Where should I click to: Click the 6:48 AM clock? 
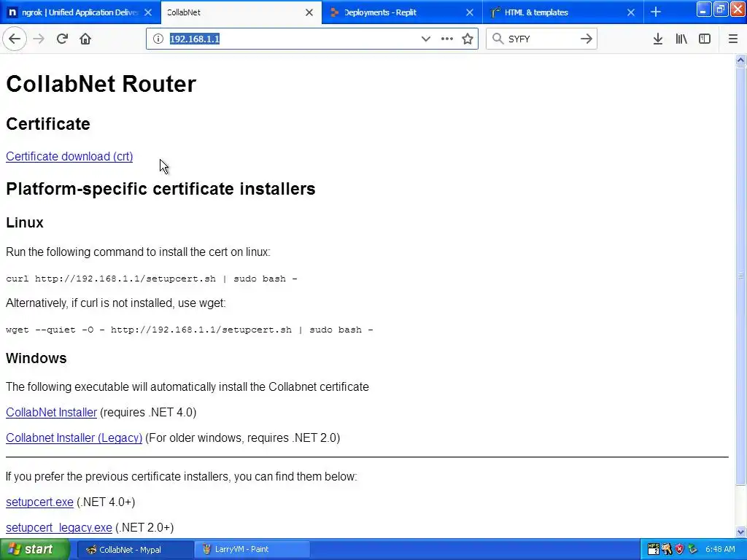[x=720, y=549]
